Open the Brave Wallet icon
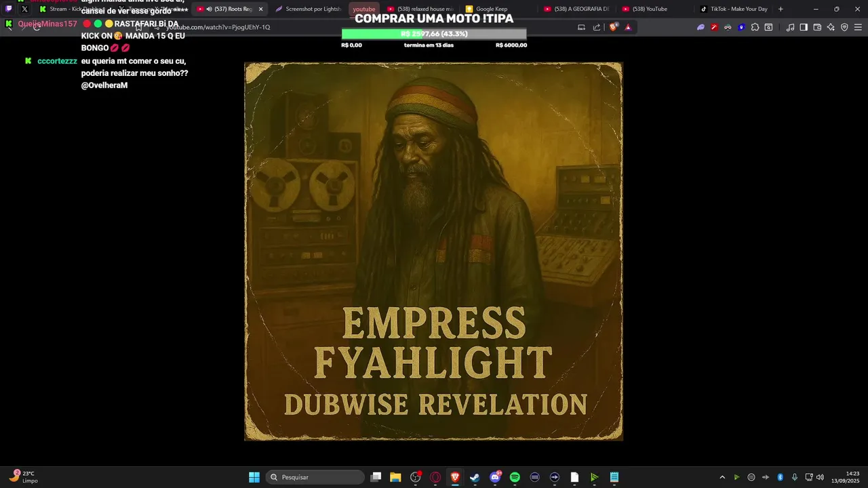868x488 pixels. point(817,27)
